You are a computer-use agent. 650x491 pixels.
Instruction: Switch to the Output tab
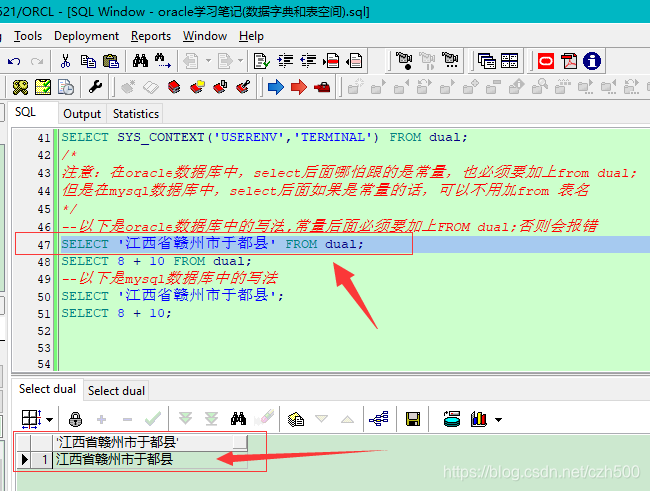[x=82, y=114]
